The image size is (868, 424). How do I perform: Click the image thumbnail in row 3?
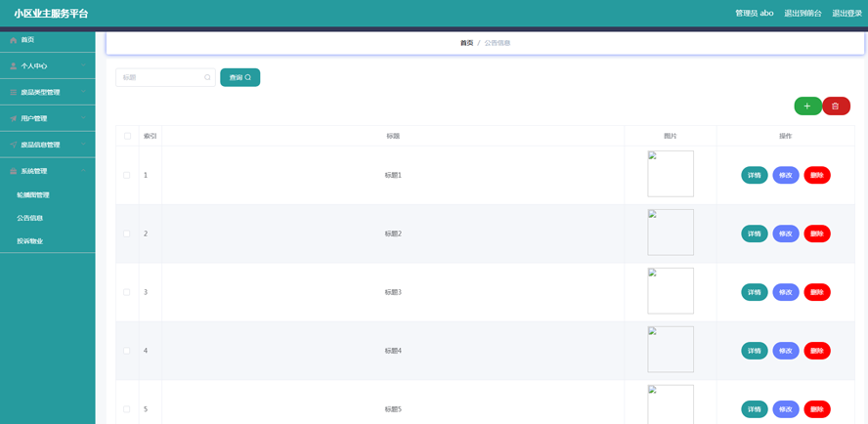pyautogui.click(x=671, y=291)
